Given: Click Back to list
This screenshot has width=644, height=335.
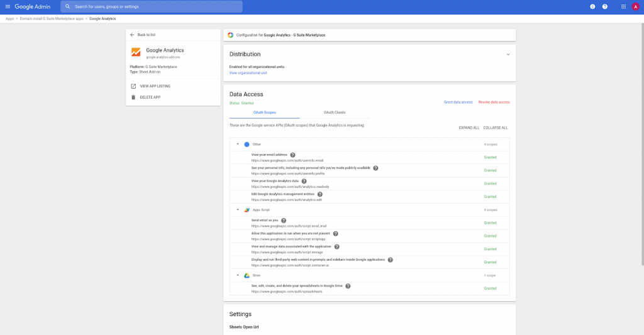Looking at the screenshot, I should click(147, 35).
